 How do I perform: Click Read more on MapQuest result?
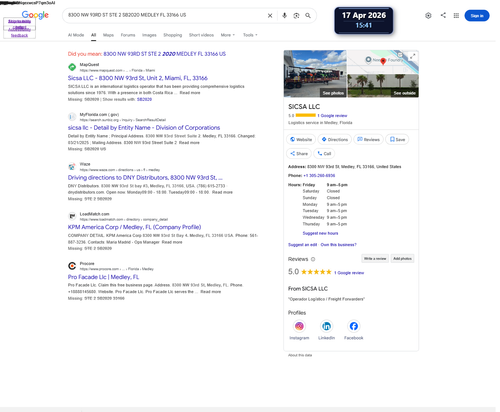coord(190,93)
